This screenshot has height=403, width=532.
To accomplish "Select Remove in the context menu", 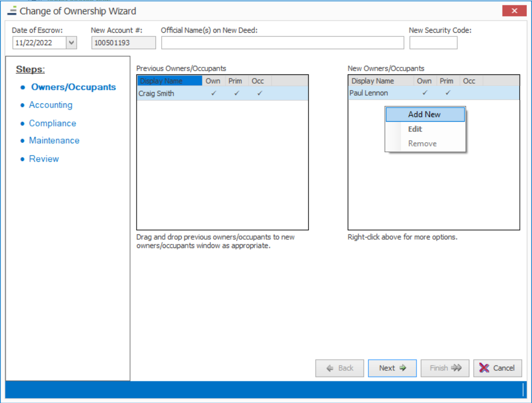I will coord(422,143).
